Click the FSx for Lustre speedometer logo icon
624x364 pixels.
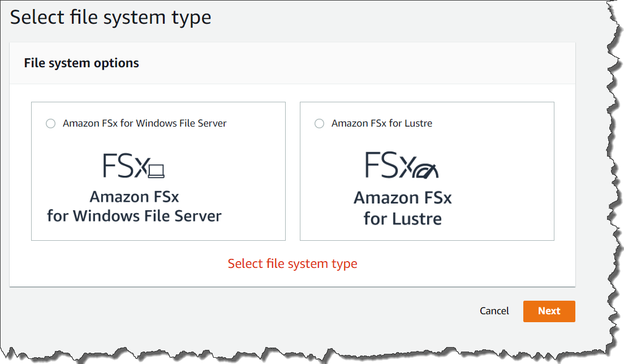click(x=402, y=164)
